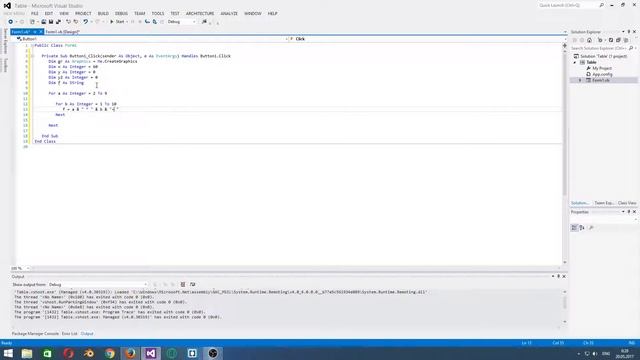Switch to Class View tab
The image size is (640, 360).
(627, 203)
